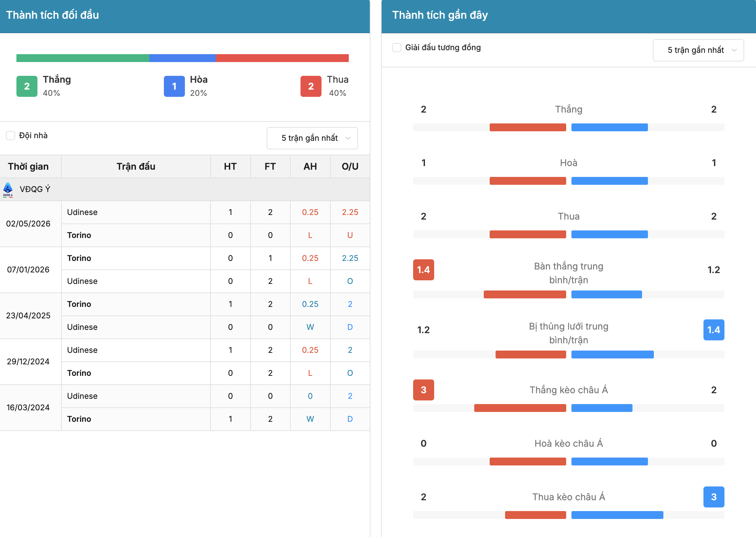Click Torino in the 29/12/2024 match
Screen dimensions: 756x537
tap(79, 373)
